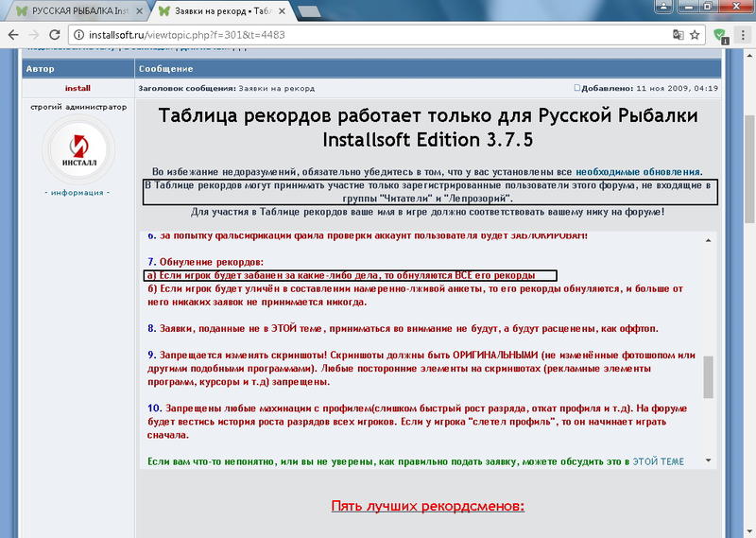756x538 pixels.
Task: Click the rules box scroll down arrow
Action: [x=708, y=460]
